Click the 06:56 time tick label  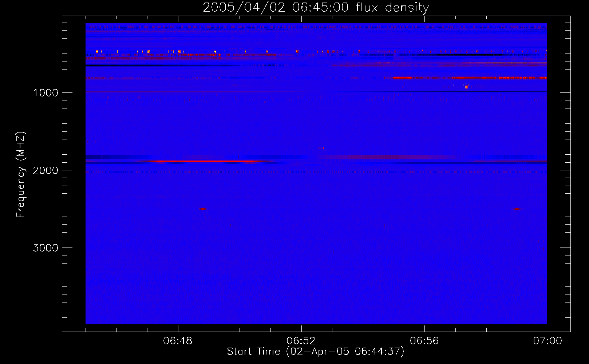424,341
